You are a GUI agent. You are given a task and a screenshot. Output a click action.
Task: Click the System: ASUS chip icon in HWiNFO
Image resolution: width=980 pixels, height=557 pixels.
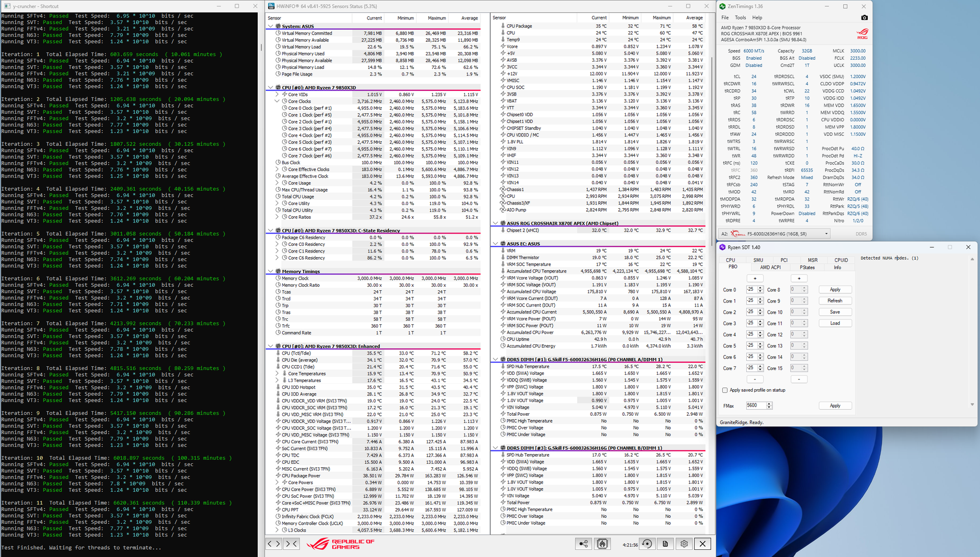278,26
